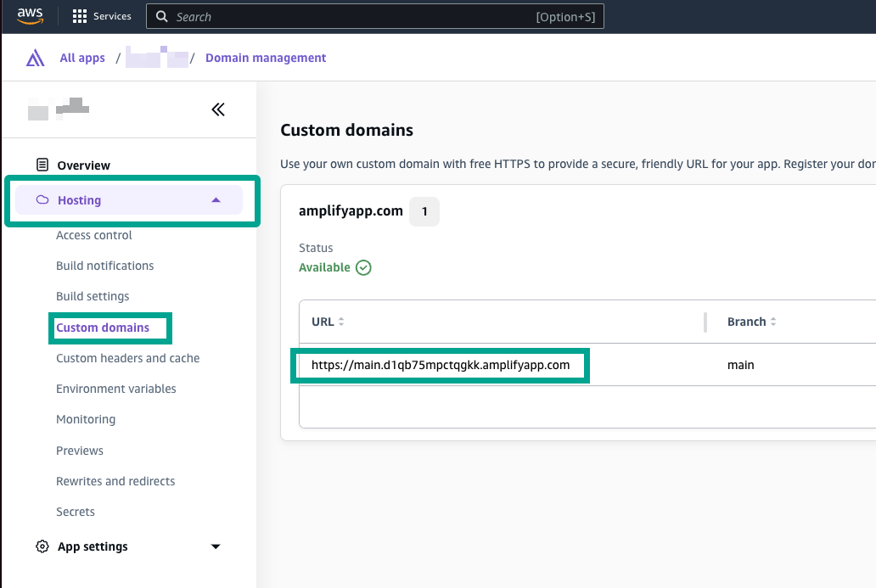Go to Rewrites and redirects
The height and width of the screenshot is (588, 876).
click(115, 481)
